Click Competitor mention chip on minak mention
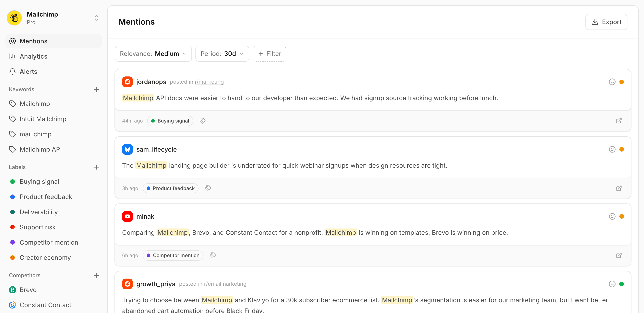 [173, 256]
